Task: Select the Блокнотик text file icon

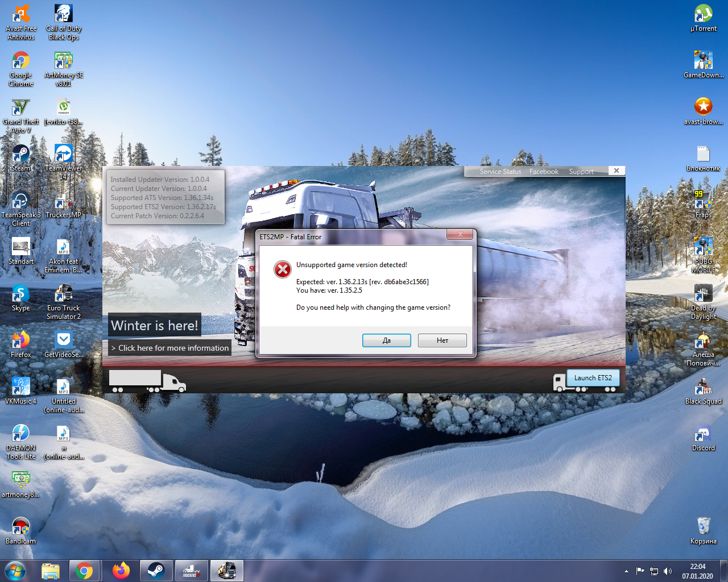Action: click(x=704, y=158)
